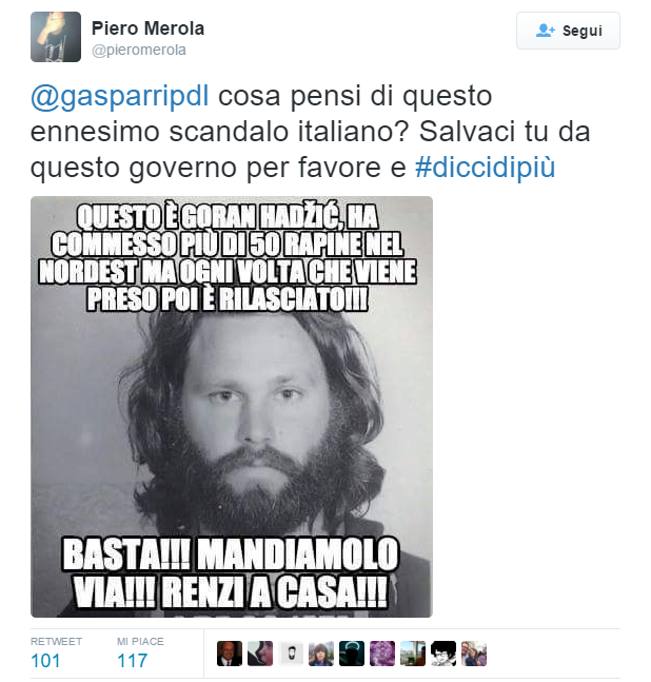Open second liker avatar in the row
The image size is (651, 682).
click(x=260, y=653)
